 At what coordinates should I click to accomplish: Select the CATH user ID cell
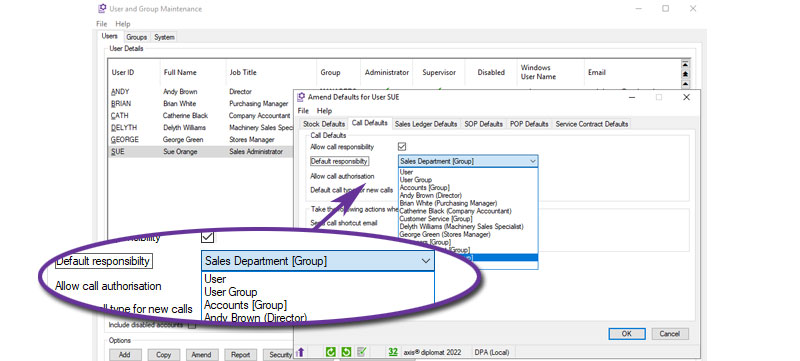pos(119,116)
